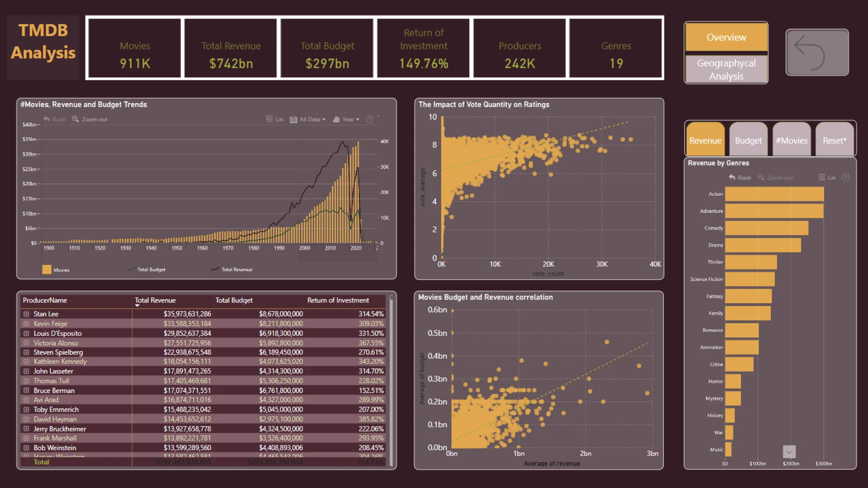
Task: Click the $8,211,800,000 budget cell
Action: tap(281, 324)
